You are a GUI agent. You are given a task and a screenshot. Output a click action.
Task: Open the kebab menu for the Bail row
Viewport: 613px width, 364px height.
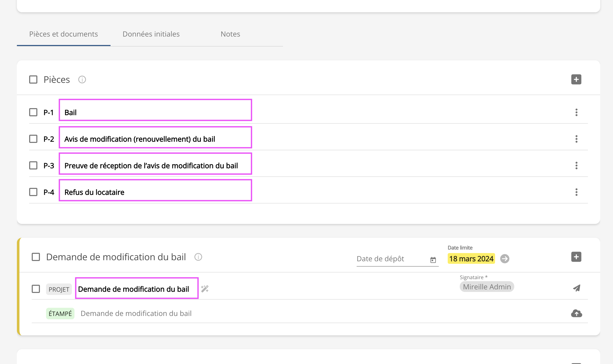click(x=576, y=112)
